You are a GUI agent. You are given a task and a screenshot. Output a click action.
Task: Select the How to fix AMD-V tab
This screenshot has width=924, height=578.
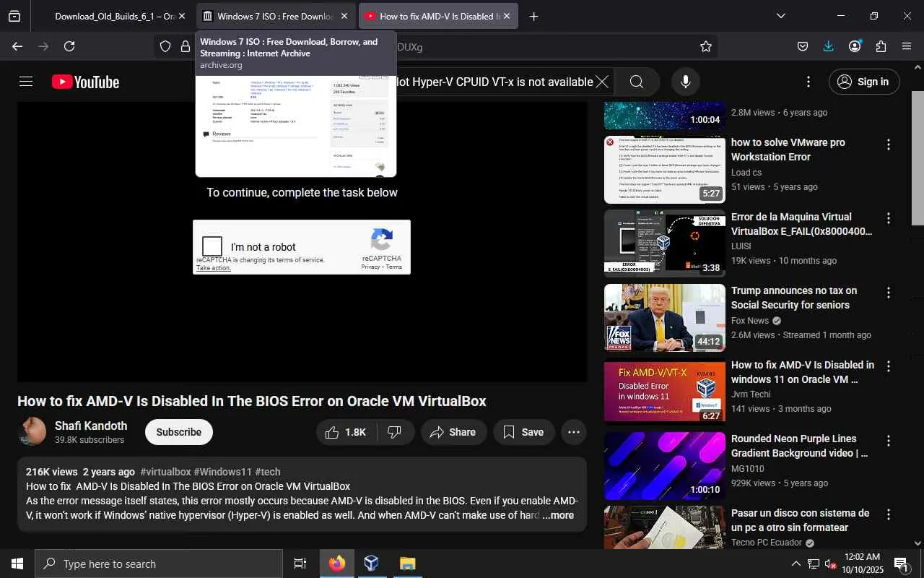(x=438, y=16)
